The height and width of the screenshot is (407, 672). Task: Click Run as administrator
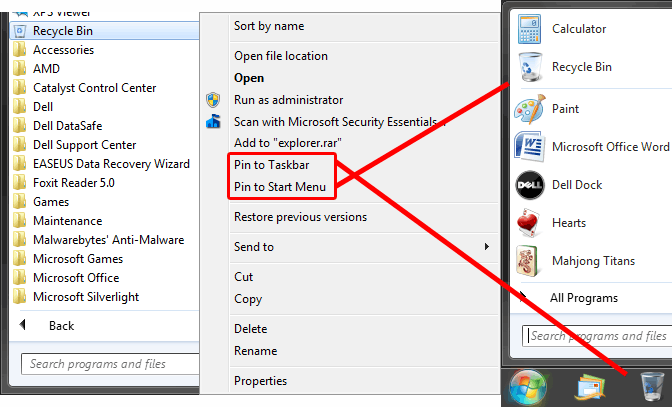(x=288, y=100)
